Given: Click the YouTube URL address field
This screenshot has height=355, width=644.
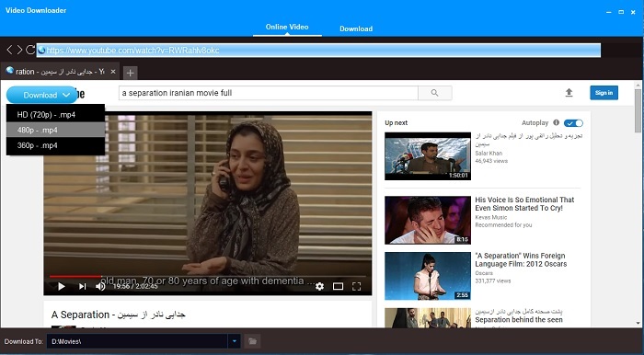Looking at the screenshot, I should coord(318,50).
